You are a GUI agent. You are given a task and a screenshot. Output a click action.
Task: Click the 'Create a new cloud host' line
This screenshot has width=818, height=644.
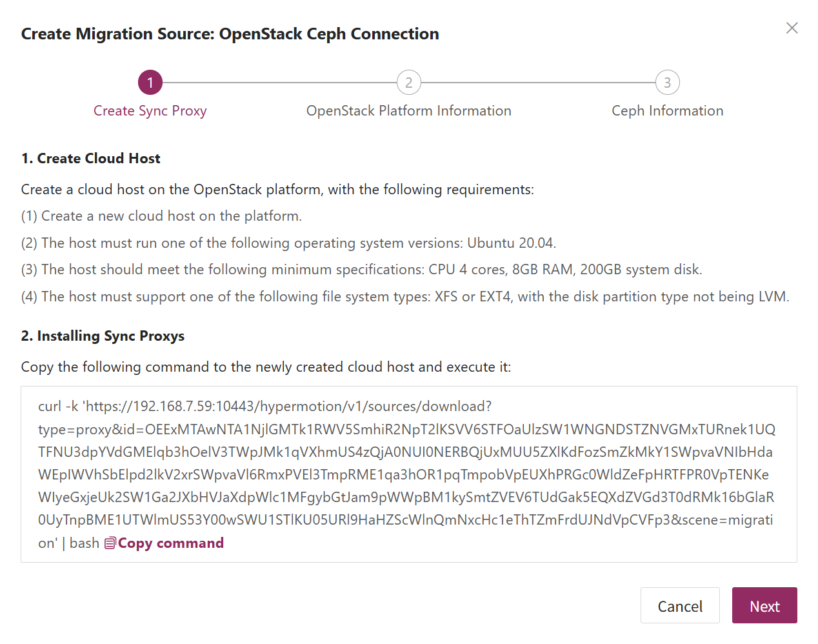click(x=162, y=216)
